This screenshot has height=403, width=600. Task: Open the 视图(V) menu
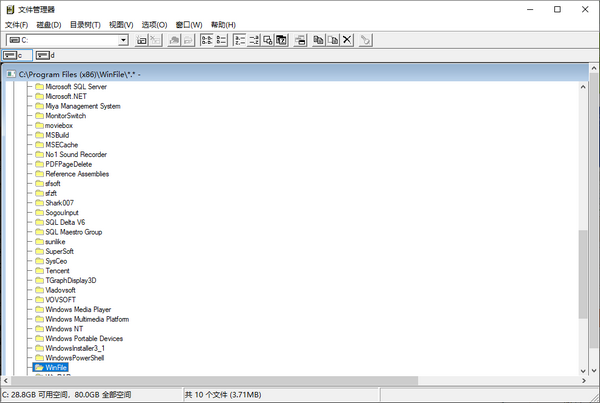[x=121, y=24]
